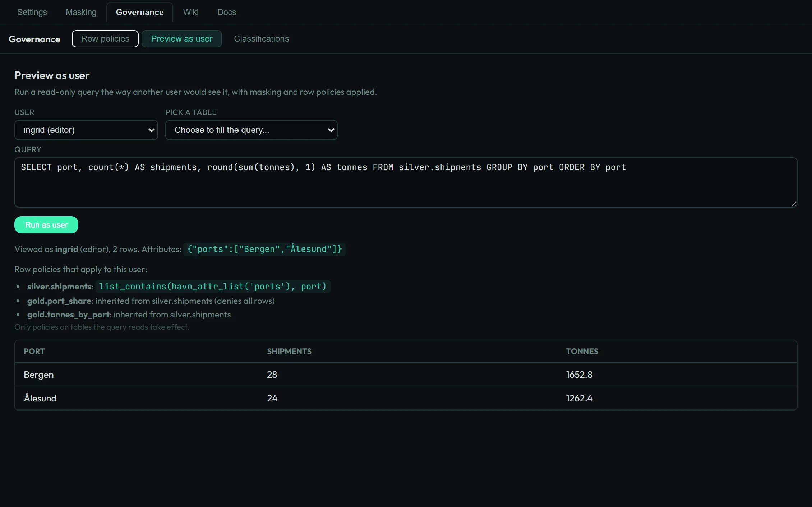Image resolution: width=812 pixels, height=507 pixels.
Task: Select Preview as user sub-tab
Action: point(182,39)
